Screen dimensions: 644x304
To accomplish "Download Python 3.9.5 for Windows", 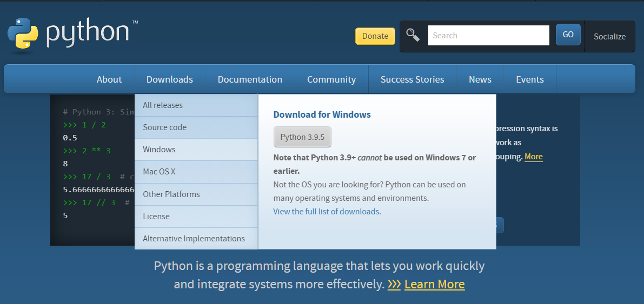I will pyautogui.click(x=302, y=137).
